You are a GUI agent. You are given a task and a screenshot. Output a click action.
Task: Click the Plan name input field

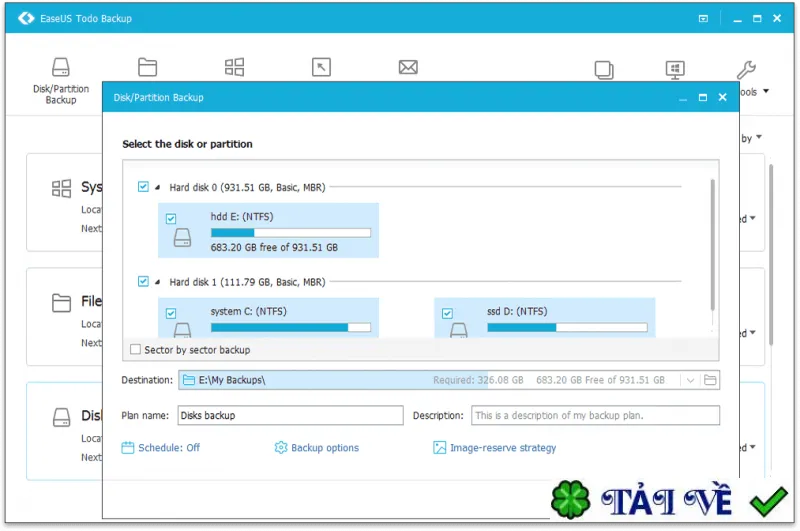(x=290, y=415)
